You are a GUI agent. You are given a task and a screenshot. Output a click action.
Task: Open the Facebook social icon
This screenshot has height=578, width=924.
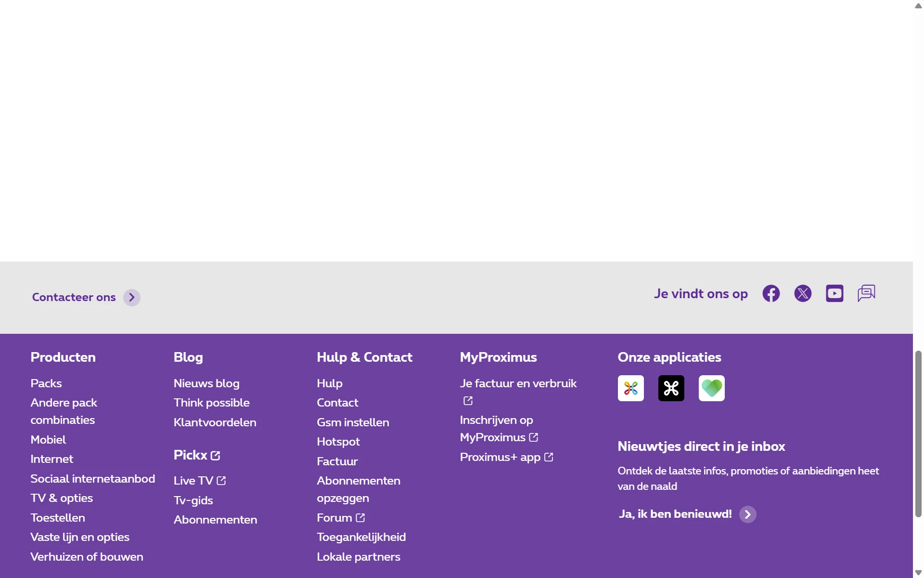(x=771, y=293)
